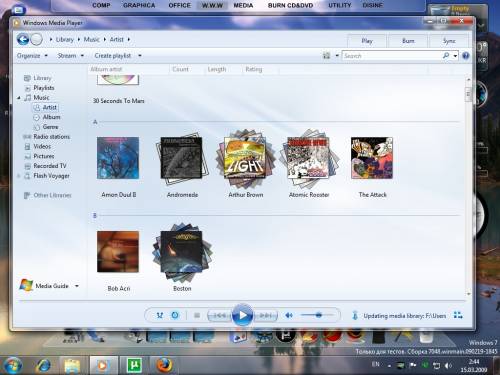500x375 pixels.
Task: Open the view options icon
Action: coord(327,56)
